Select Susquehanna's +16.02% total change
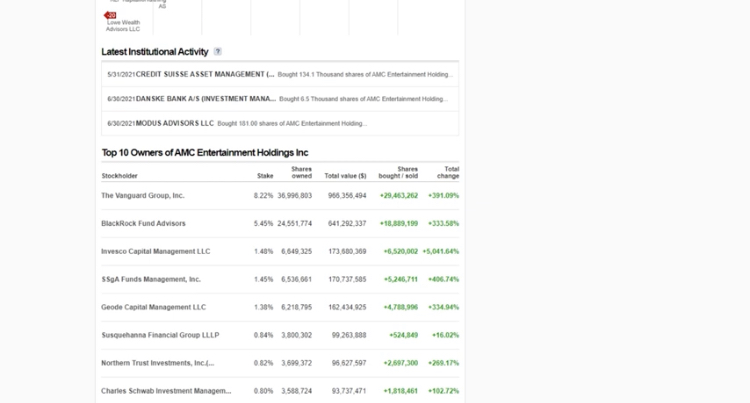The width and height of the screenshot is (750, 403). coord(445,335)
